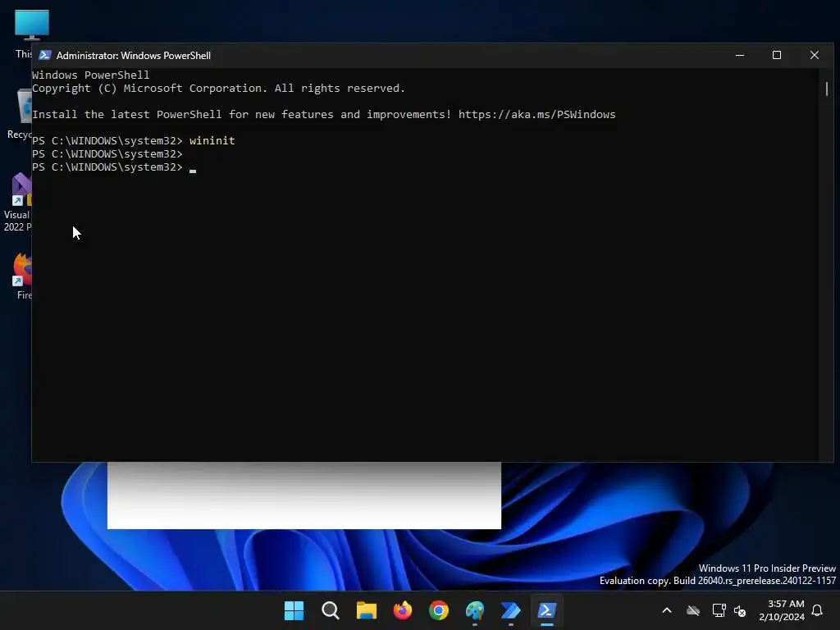Image resolution: width=840 pixels, height=630 pixels.
Task: Select the Recycle Bin desktop icon
Action: 21,113
